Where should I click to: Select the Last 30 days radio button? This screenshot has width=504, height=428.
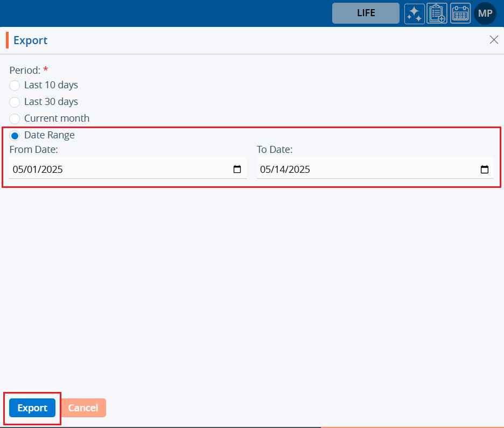pos(15,102)
